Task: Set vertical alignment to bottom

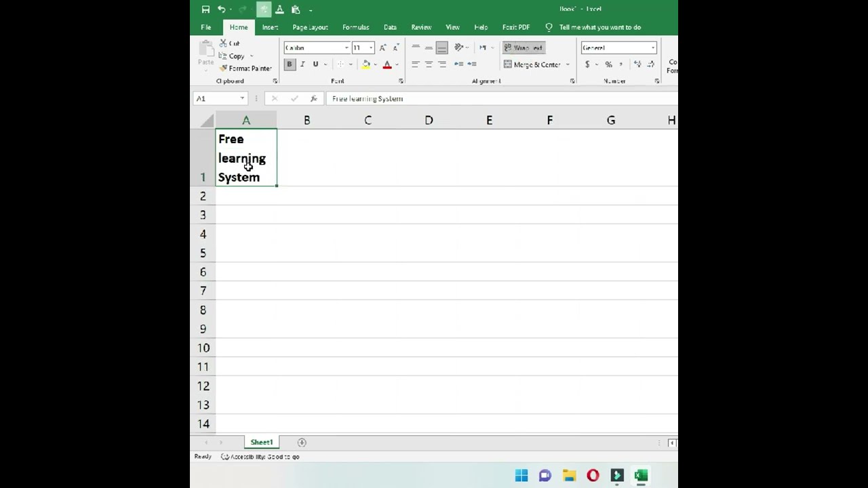Action: (x=442, y=47)
